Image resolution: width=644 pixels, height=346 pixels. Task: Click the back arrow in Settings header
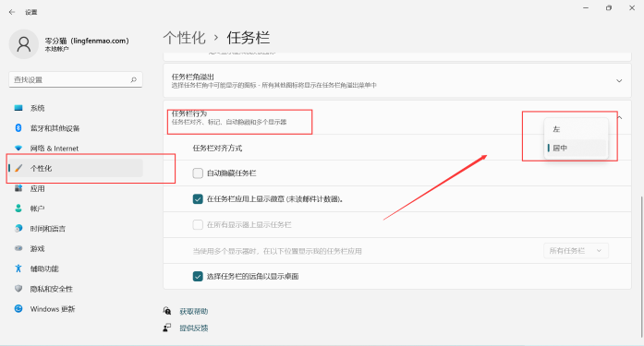pos(12,12)
